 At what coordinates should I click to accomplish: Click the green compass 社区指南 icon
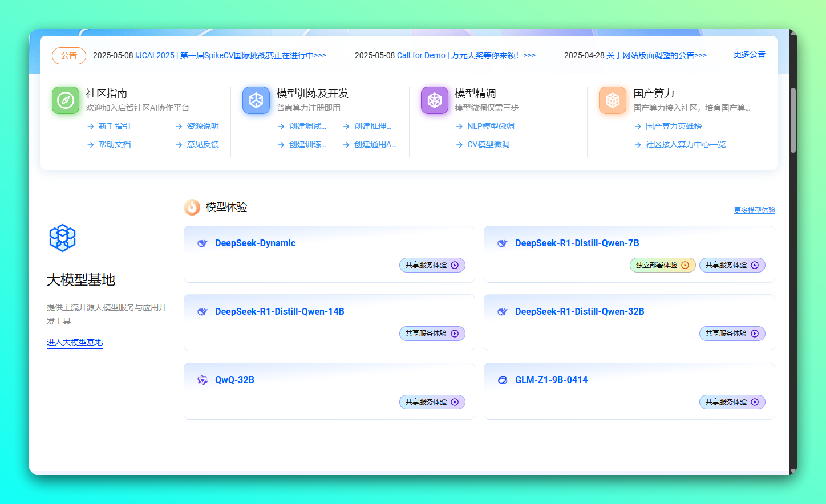click(x=66, y=100)
